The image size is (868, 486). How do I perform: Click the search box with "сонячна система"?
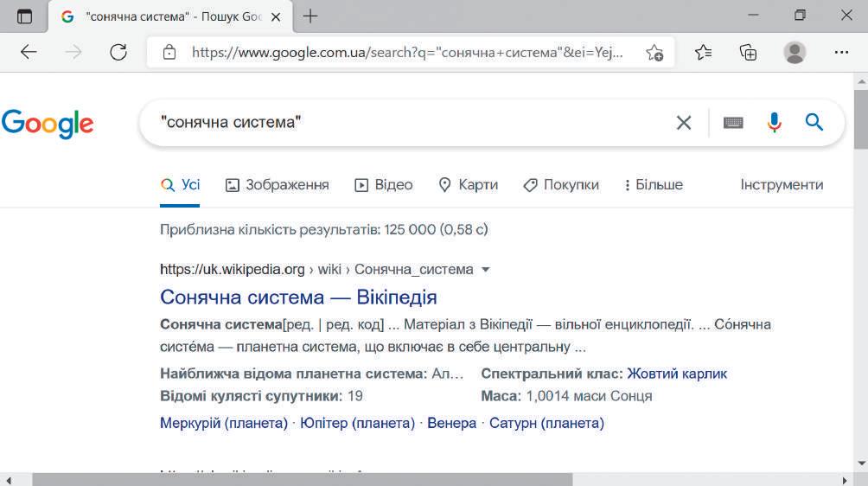click(x=410, y=122)
